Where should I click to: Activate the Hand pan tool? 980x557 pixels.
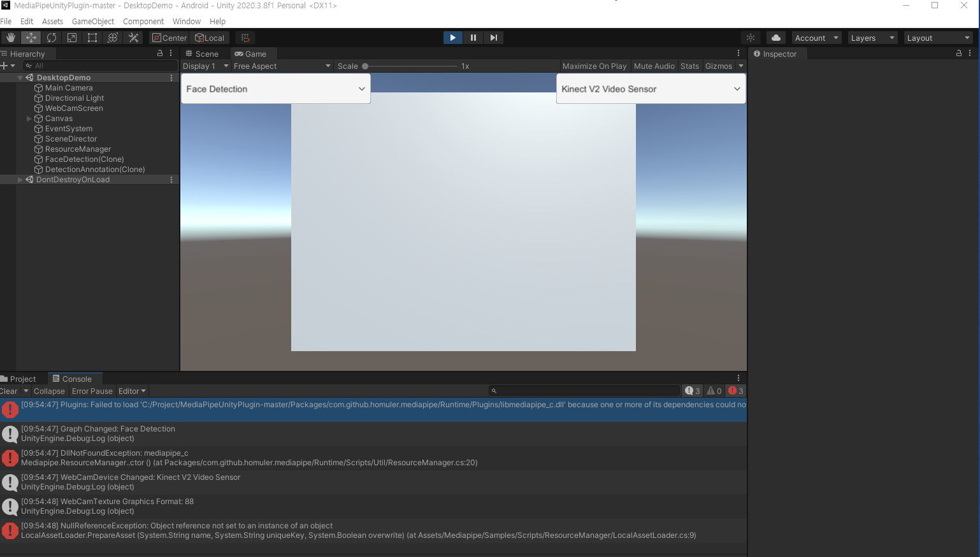pos(10,38)
